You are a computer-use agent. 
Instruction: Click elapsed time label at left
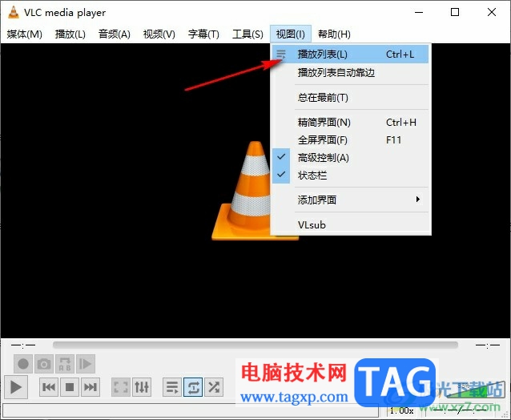click(23, 345)
